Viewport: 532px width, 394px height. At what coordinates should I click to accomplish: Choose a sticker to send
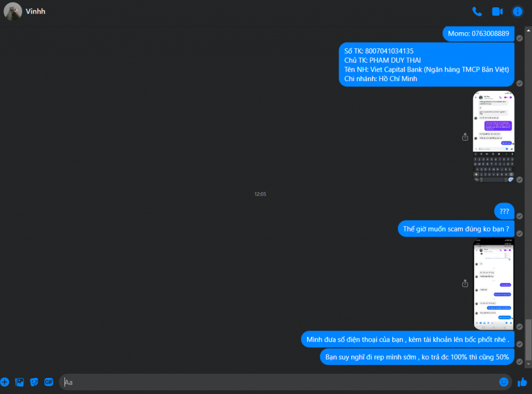point(34,382)
